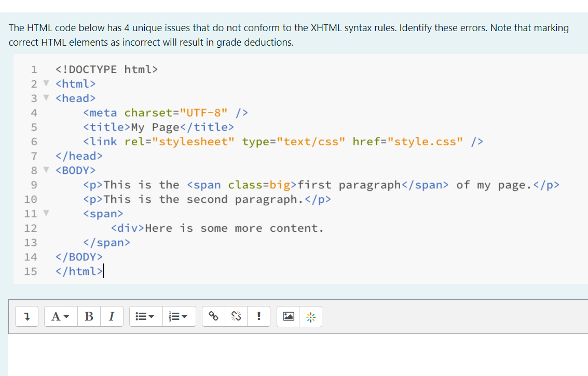Click the opening <span> tag on line 11
This screenshot has height=376, width=588.
click(103, 214)
